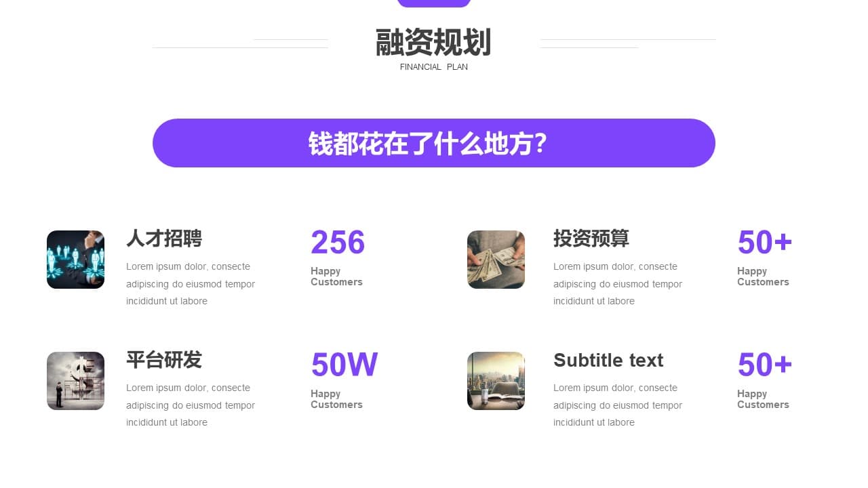Click the heading 平台研发
Viewport: 868px width, 488px height.
coord(164,360)
